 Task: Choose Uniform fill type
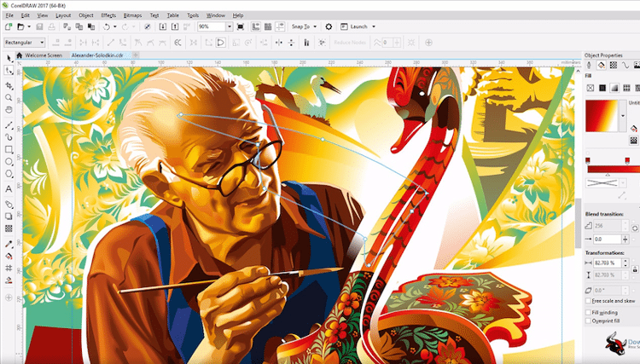coord(602,88)
